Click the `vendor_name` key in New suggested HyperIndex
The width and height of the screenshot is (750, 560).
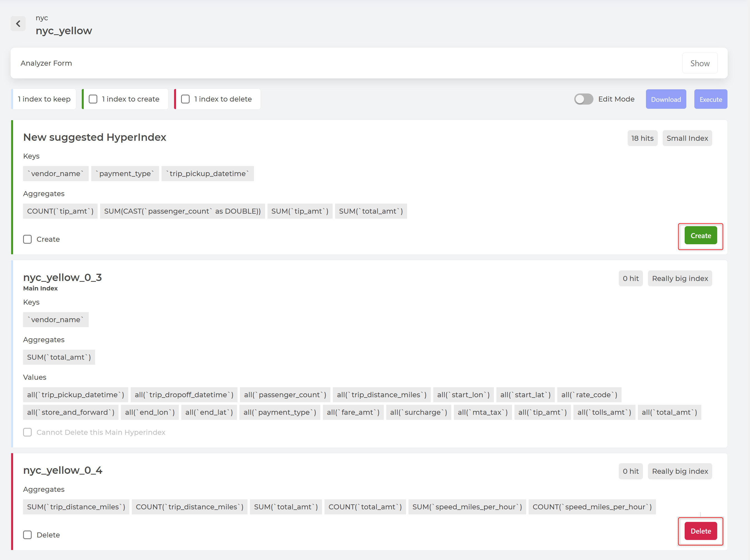point(56,174)
